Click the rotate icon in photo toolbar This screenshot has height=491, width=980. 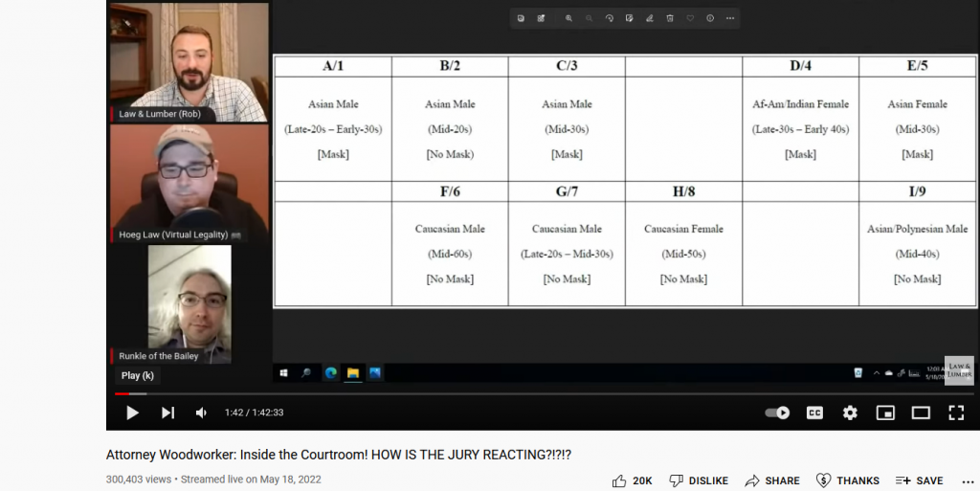609,18
